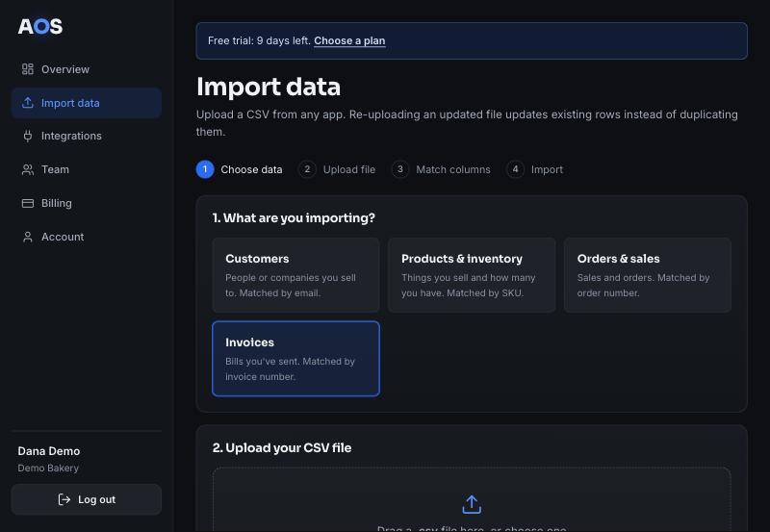
Task: Click step 1 Choose data
Action: tap(239, 170)
